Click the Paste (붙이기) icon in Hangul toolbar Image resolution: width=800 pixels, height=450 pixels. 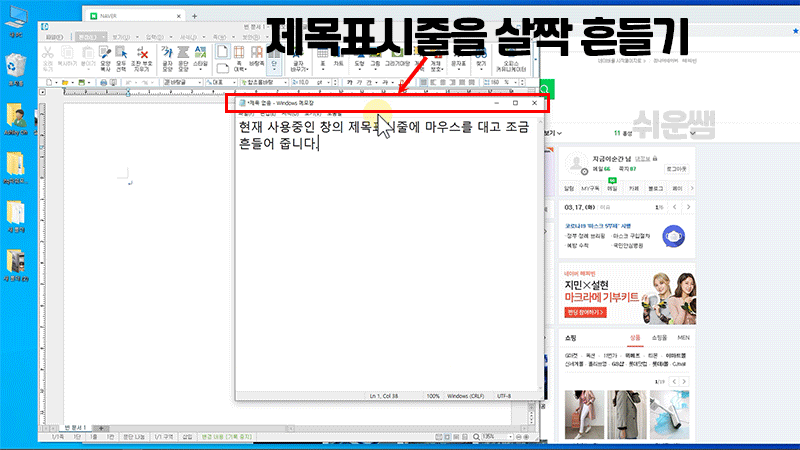click(88, 53)
